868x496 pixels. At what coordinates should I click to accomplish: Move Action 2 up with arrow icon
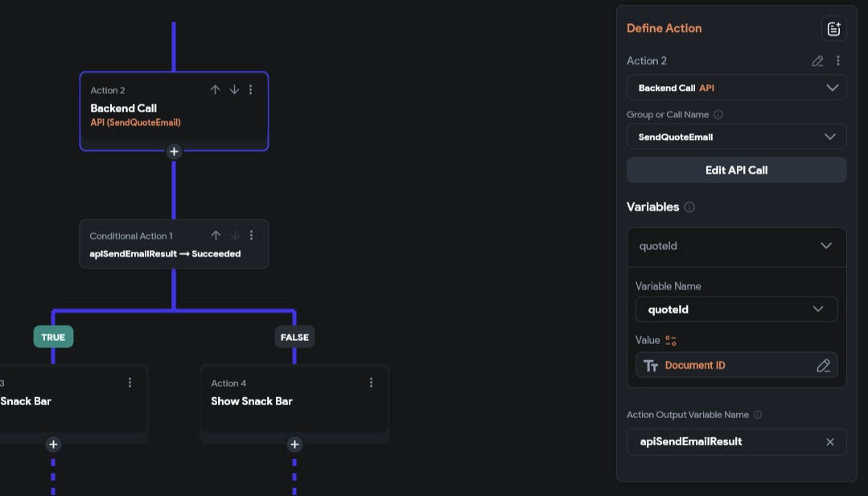[215, 89]
